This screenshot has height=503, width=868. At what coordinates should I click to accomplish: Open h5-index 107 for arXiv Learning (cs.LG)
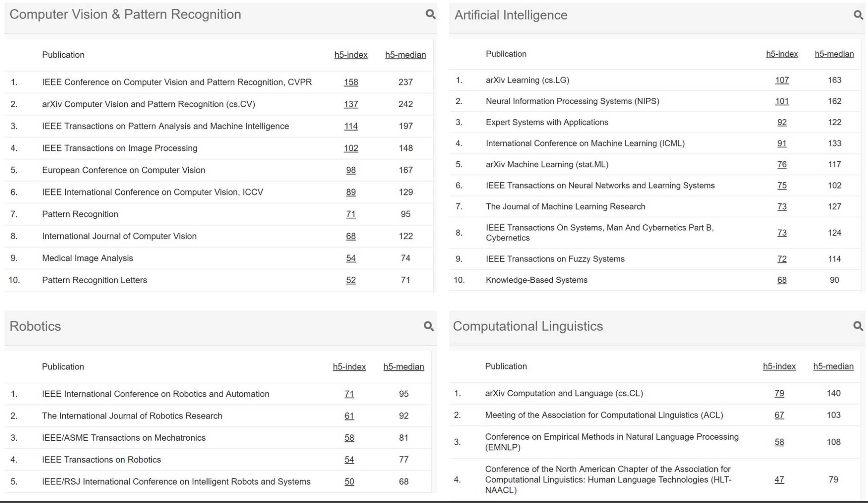(782, 80)
